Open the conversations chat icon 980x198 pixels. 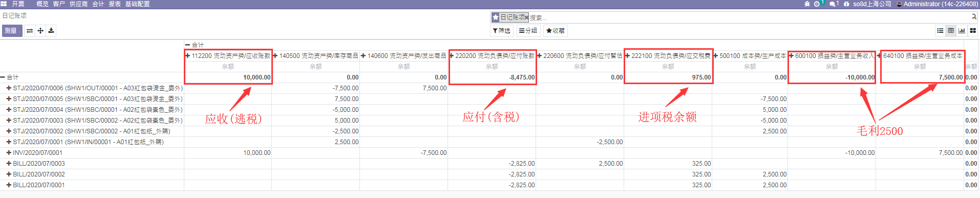point(833,4)
